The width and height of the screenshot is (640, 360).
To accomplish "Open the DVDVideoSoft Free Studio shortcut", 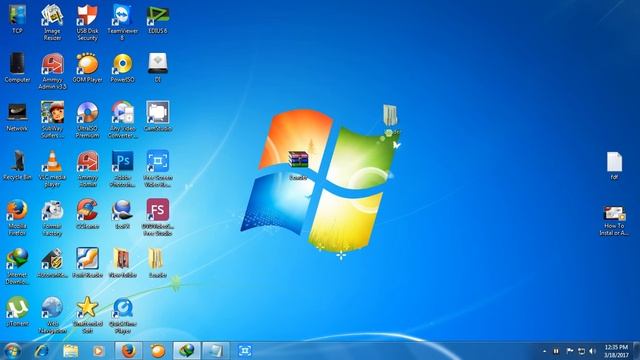I will coord(158,218).
